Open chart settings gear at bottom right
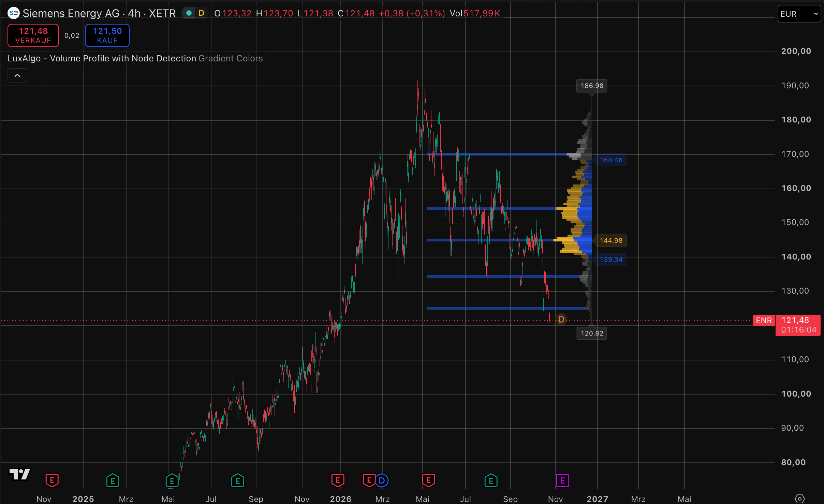The image size is (824, 504). pyautogui.click(x=799, y=499)
